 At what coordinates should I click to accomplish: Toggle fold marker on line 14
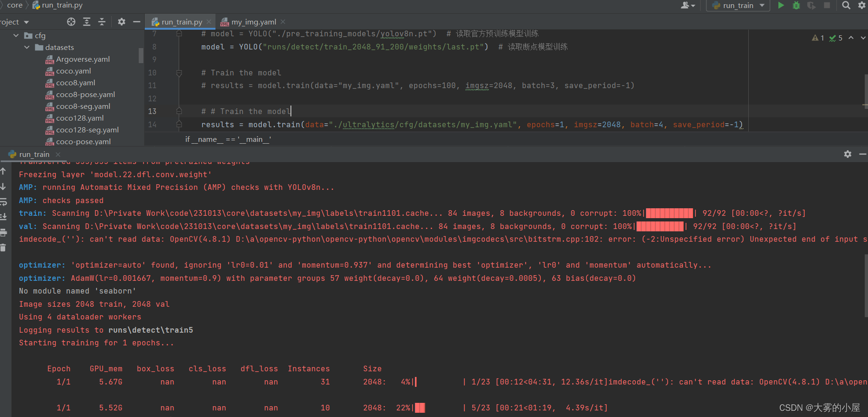pos(179,124)
